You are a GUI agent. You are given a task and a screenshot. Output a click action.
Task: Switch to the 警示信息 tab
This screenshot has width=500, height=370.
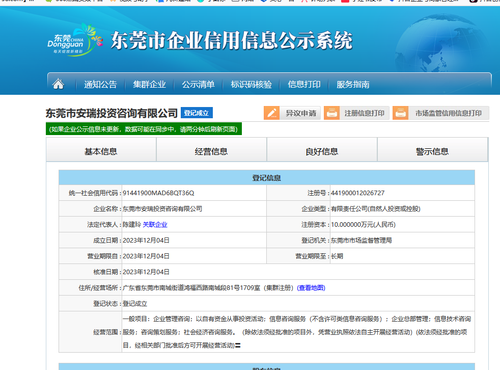pos(432,150)
